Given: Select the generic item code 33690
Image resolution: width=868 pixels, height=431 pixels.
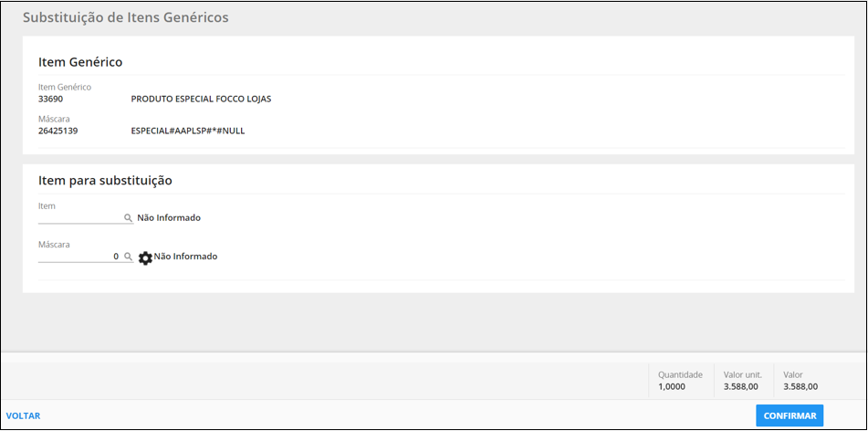Looking at the screenshot, I should [51, 100].
